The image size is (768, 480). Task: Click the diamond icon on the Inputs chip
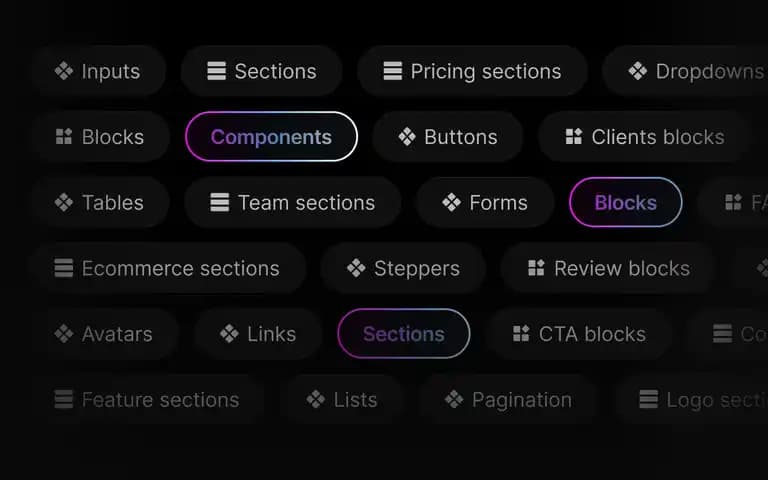pos(64,71)
